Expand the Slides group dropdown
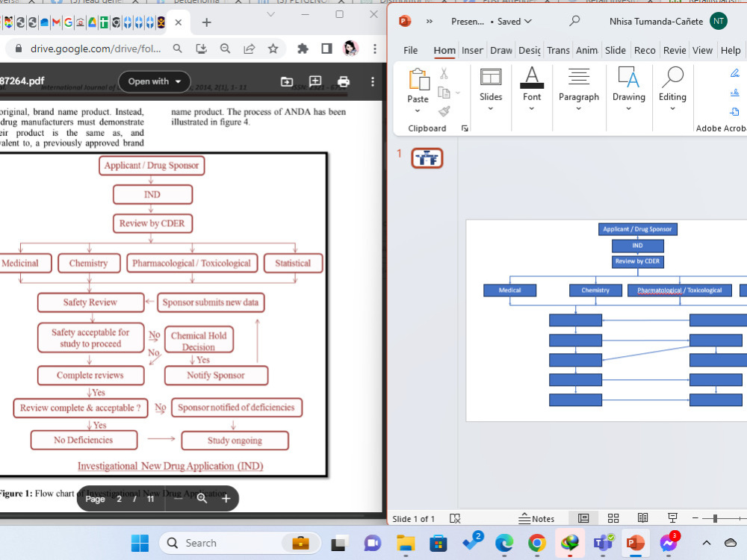 click(491, 108)
